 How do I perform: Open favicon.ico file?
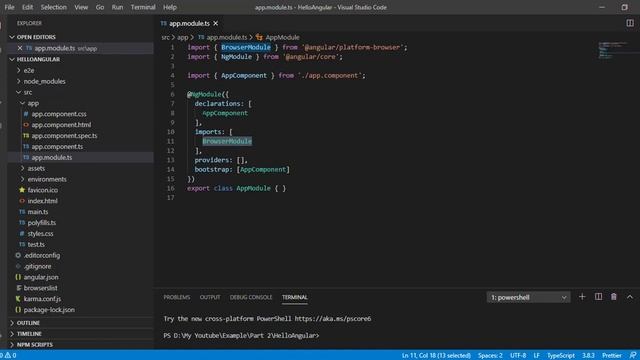42,190
